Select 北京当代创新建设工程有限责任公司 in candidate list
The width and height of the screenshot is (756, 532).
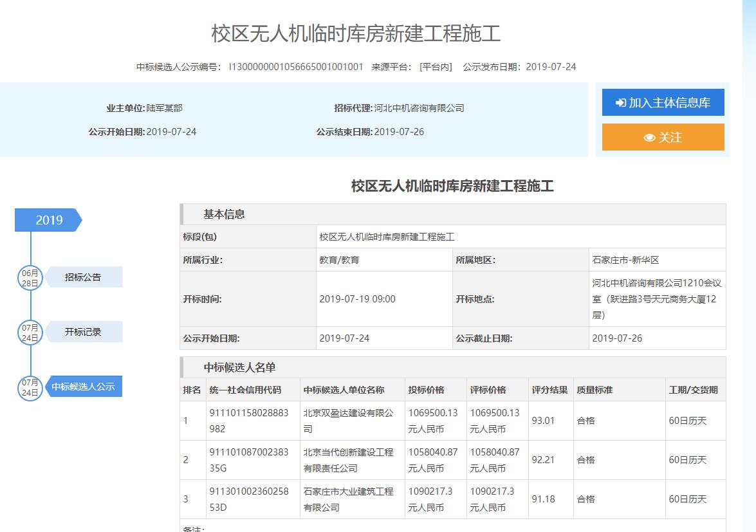[x=347, y=460]
